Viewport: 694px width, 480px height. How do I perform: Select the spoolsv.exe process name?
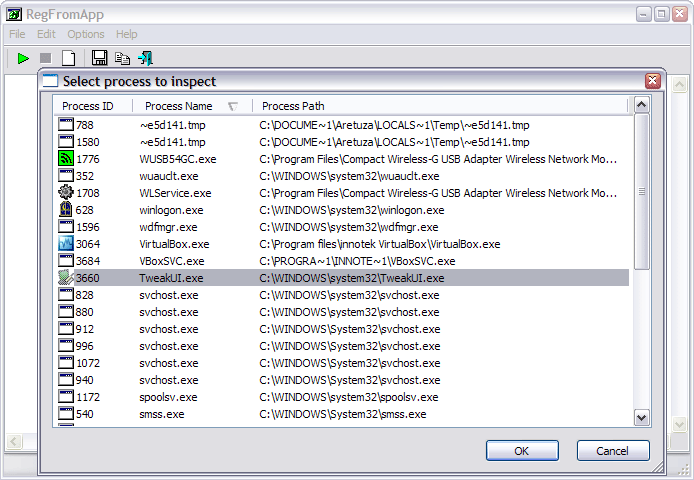click(168, 397)
